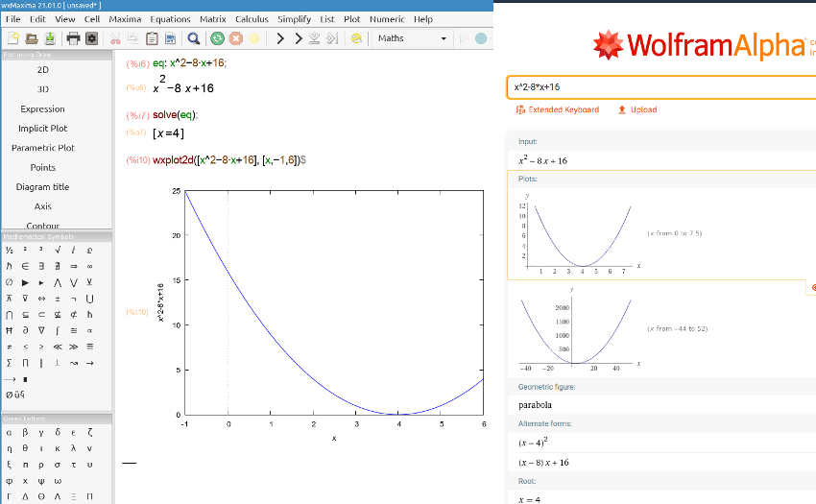
Task: Insert the infinity symbol
Action: tap(89, 266)
